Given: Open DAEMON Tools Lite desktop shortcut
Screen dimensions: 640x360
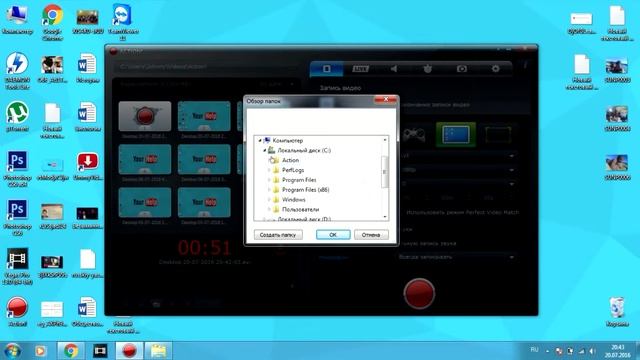Looking at the screenshot, I should [x=17, y=71].
